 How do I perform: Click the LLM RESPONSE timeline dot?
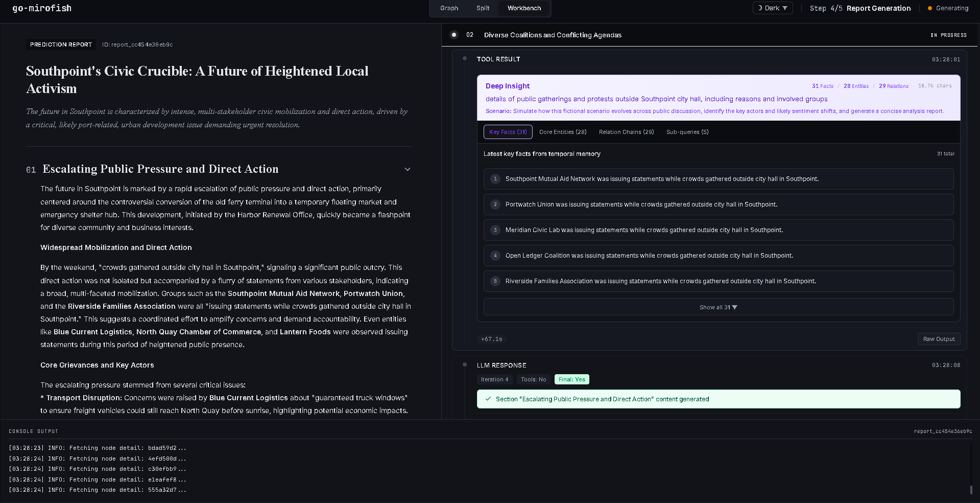point(464,364)
